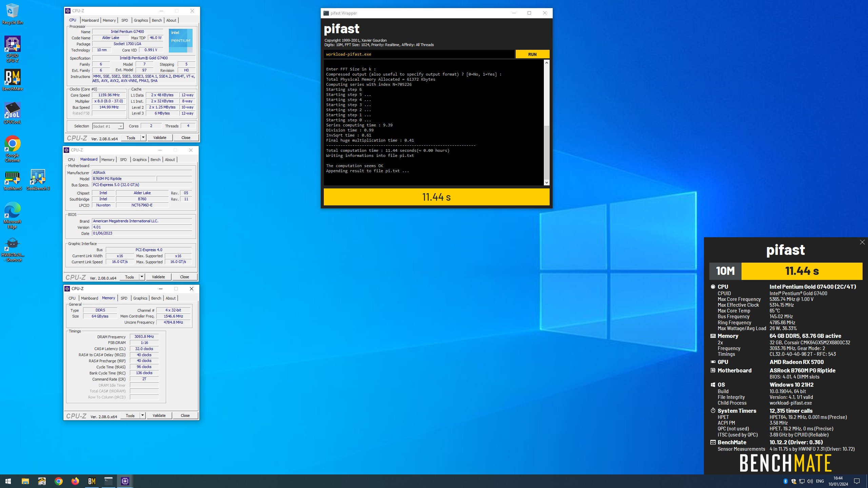The width and height of the screenshot is (868, 488).
Task: Click the security shield tray icon
Action: (x=794, y=481)
